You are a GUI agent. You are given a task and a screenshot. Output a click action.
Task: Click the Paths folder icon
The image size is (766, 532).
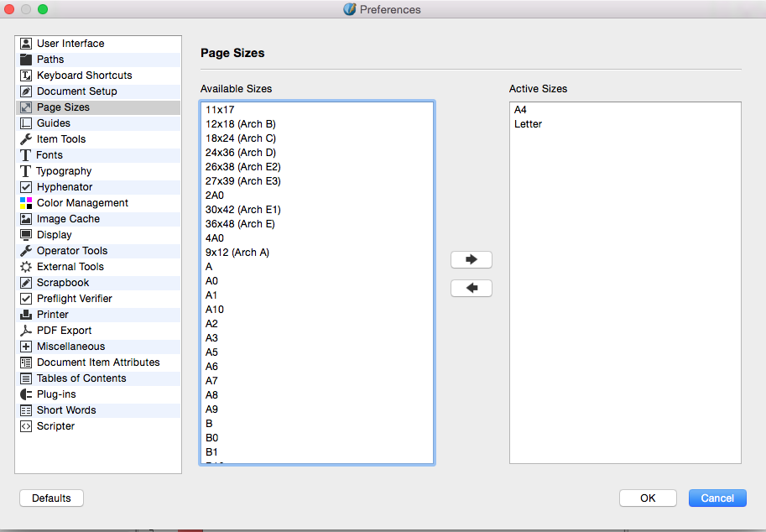click(26, 60)
